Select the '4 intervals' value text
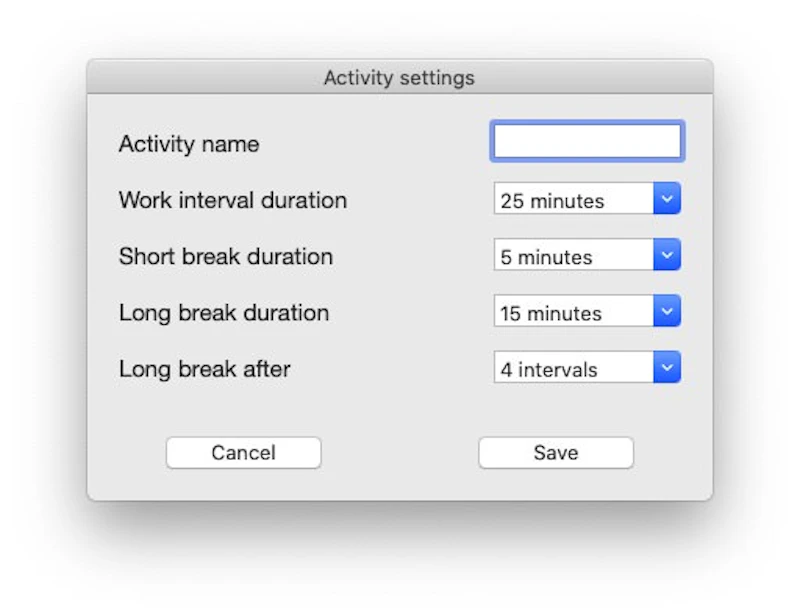Image resolution: width=800 pixels, height=616 pixels. tap(549, 370)
